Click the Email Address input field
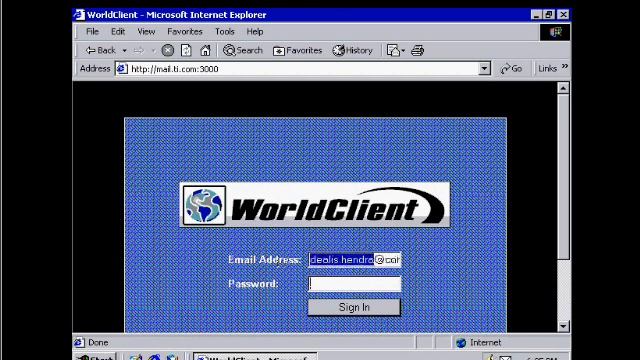The image size is (640, 360). [355, 260]
